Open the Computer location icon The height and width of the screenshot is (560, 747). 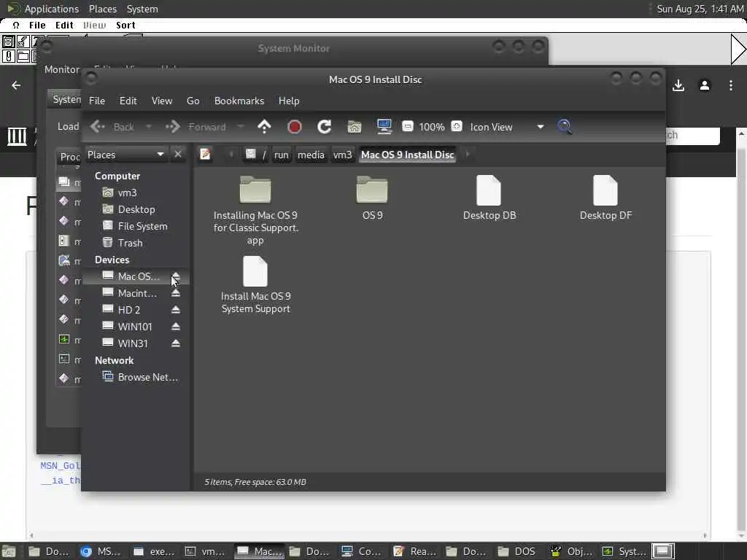[x=384, y=127]
